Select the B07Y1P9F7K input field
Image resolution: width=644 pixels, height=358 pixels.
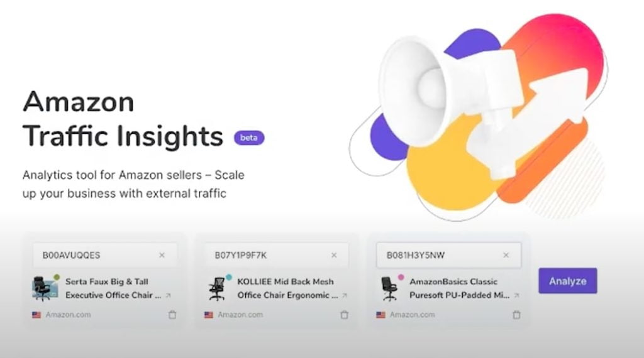pos(277,255)
